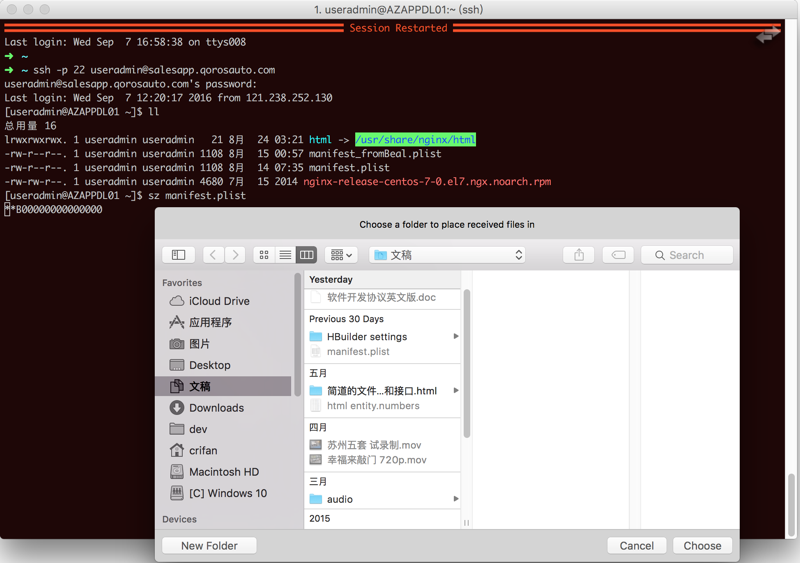Image resolution: width=800 pixels, height=563 pixels.
Task: Select Downloads in the sidebar
Action: point(224,408)
